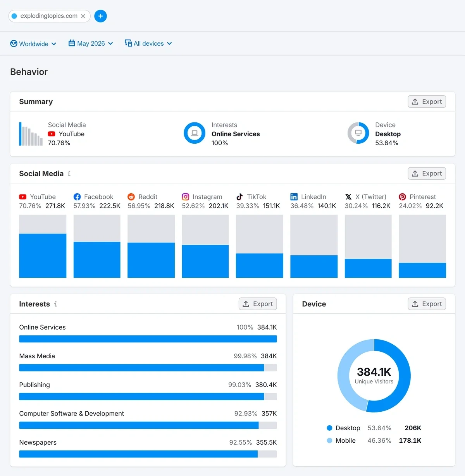This screenshot has height=476, width=465.
Task: Click the 53.64% Desktop value in Summary
Action: pyautogui.click(x=386, y=143)
